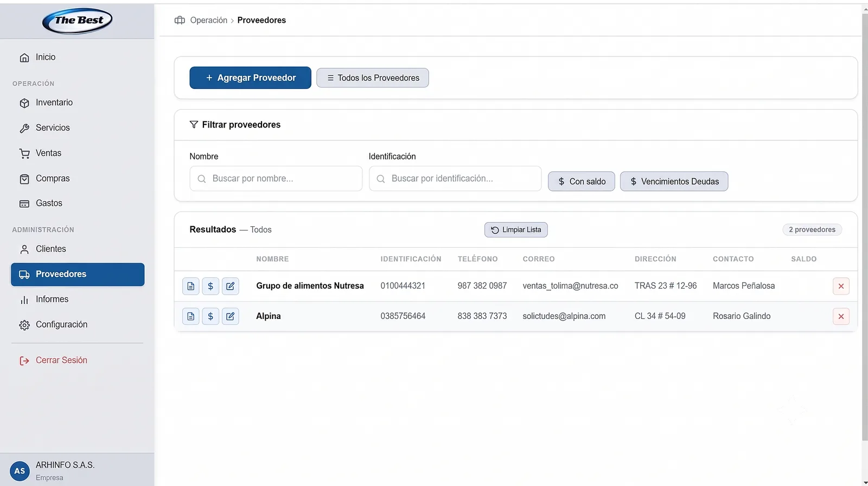This screenshot has height=486, width=868.
Task: Click the breadcrumb briefcase icon
Action: click(180, 20)
